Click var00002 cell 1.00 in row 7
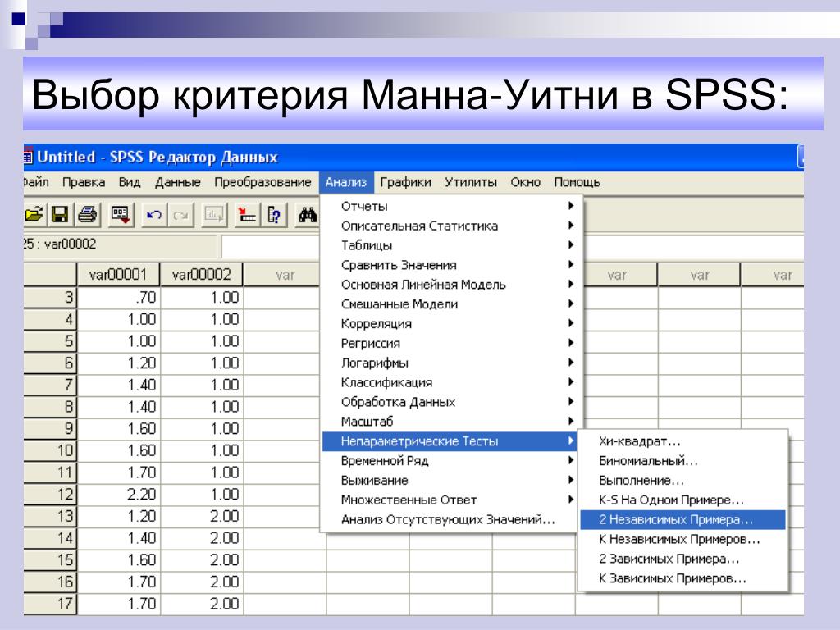 [x=202, y=385]
